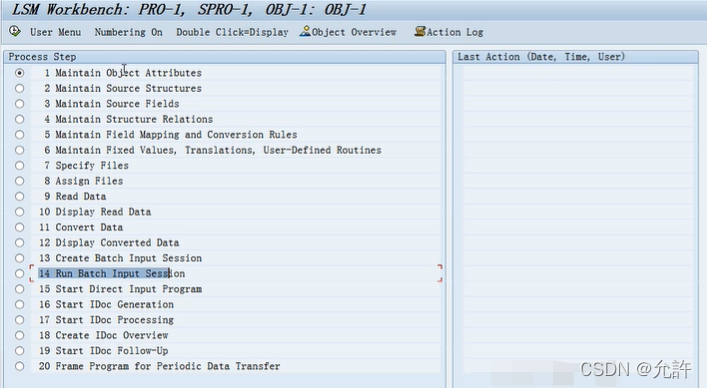The height and width of the screenshot is (388, 707).
Task: Open Action Log text button
Action: (x=455, y=32)
